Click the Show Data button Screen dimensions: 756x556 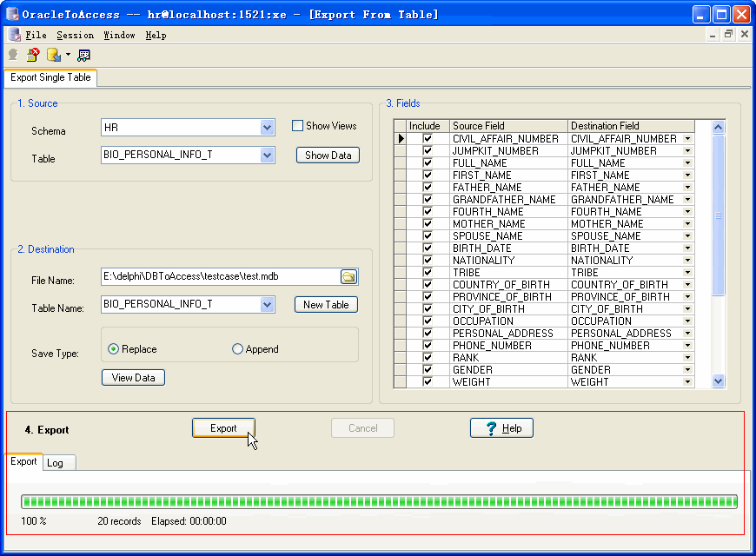point(328,156)
